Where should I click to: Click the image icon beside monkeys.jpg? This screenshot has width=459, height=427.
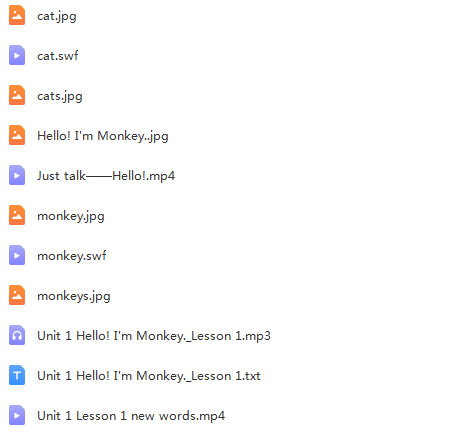(x=17, y=295)
